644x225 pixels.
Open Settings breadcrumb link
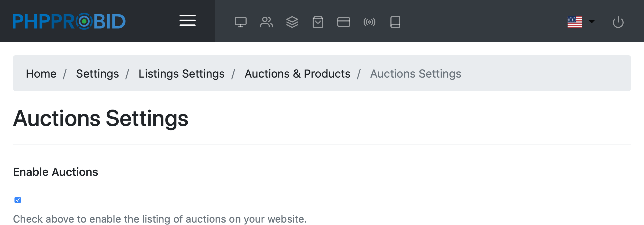[97, 74]
